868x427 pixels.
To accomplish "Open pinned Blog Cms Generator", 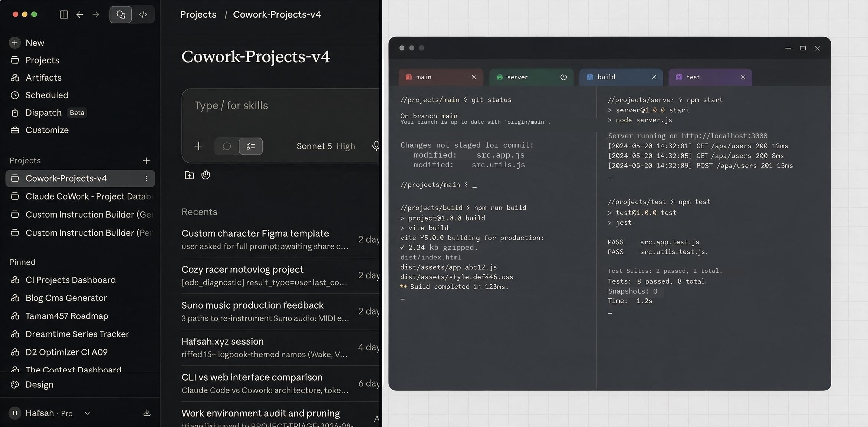I will (59, 298).
